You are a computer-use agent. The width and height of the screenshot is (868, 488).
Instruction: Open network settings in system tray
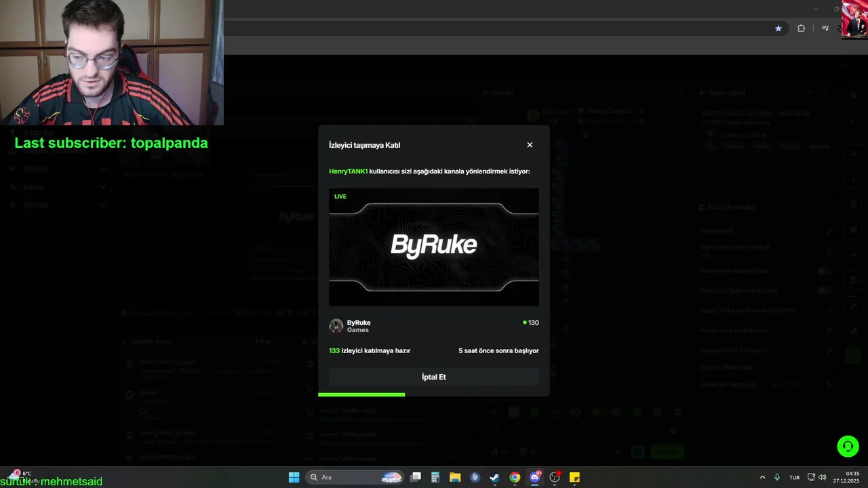[811, 477]
